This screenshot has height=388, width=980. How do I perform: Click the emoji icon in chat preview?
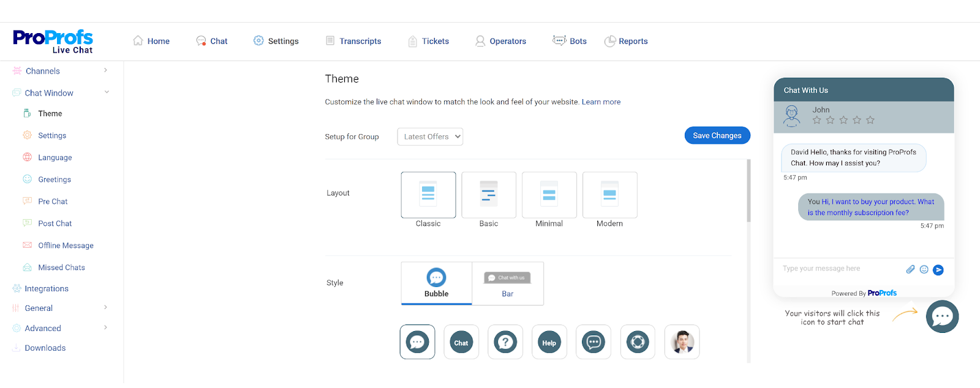[x=924, y=269]
